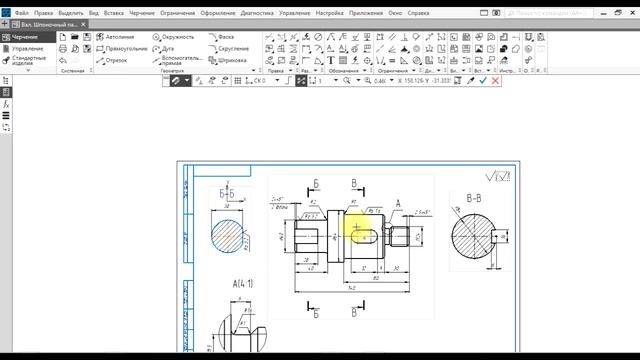Select the perpendicular constraint icon
Image resolution: width=640 pixels, height=360 pixels.
(x=404, y=37)
